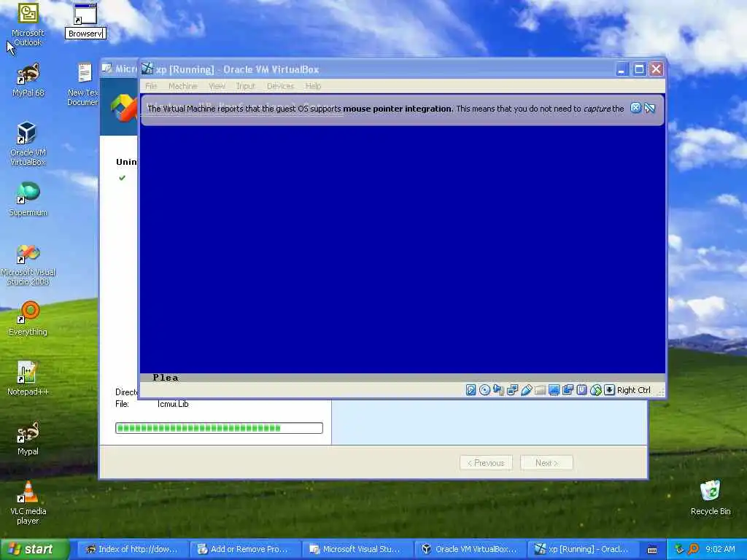Select the New Text Document desktop icon
This screenshot has width=747, height=560.
coord(83,85)
